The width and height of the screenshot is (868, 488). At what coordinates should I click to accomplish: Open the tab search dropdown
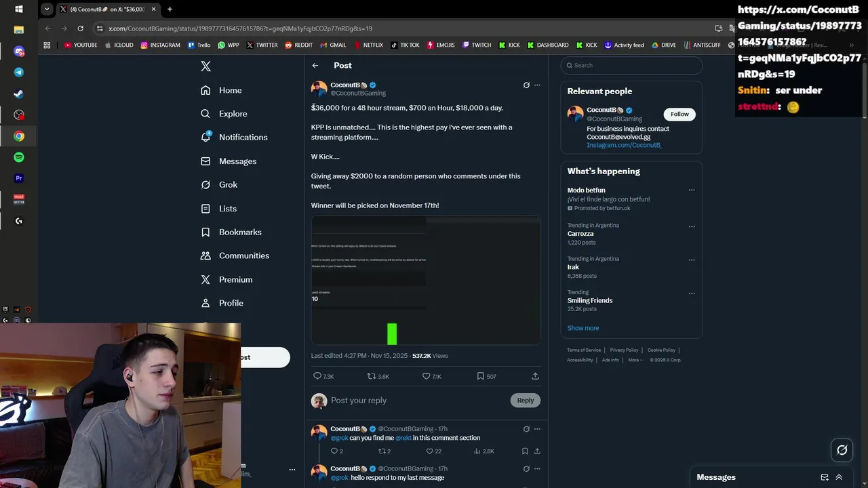[46, 9]
